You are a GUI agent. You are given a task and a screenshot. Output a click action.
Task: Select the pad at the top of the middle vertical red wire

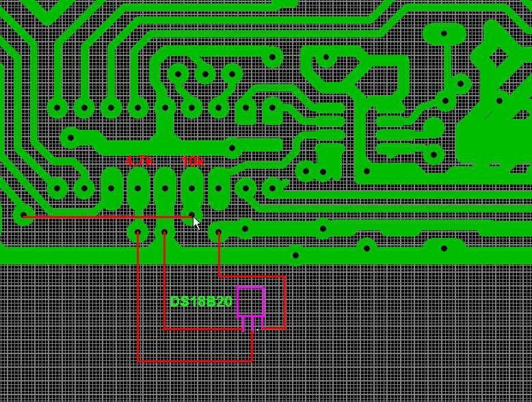(165, 233)
